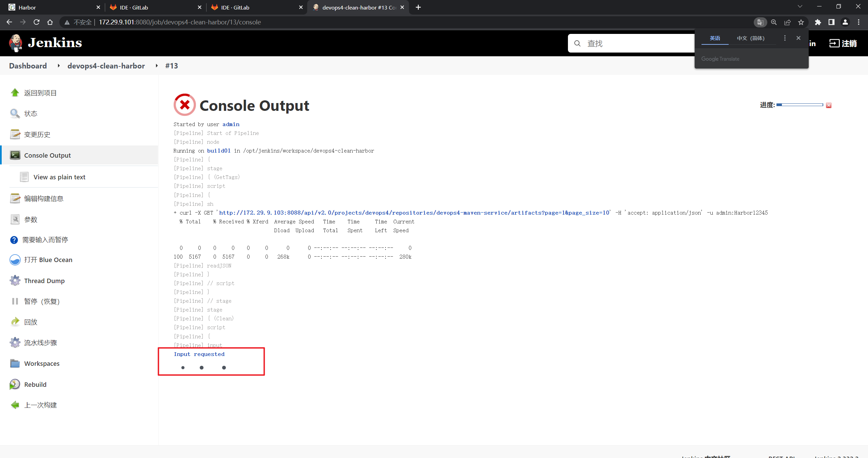Cancel the build with red X
This screenshot has height=458, width=868.
(829, 105)
